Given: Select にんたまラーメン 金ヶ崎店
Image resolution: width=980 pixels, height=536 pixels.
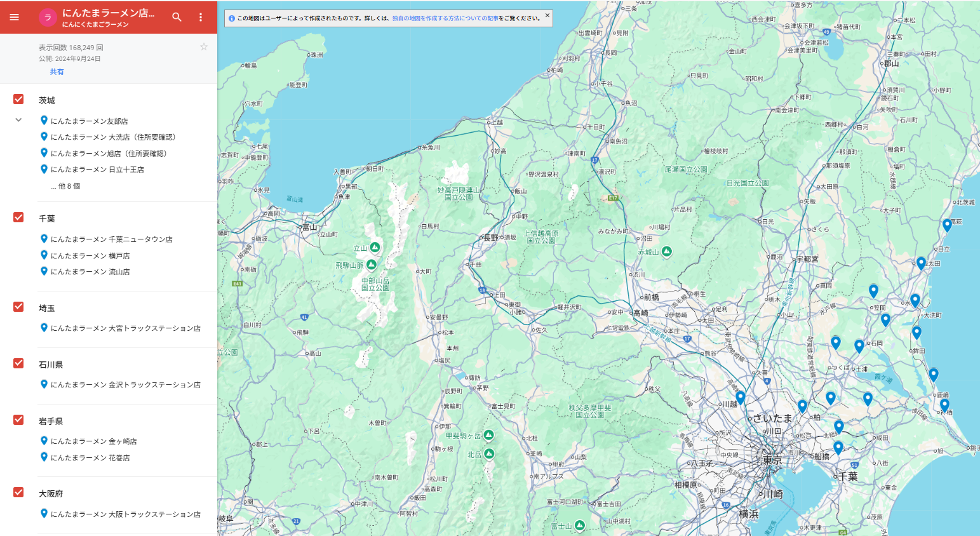Looking at the screenshot, I should coord(94,441).
